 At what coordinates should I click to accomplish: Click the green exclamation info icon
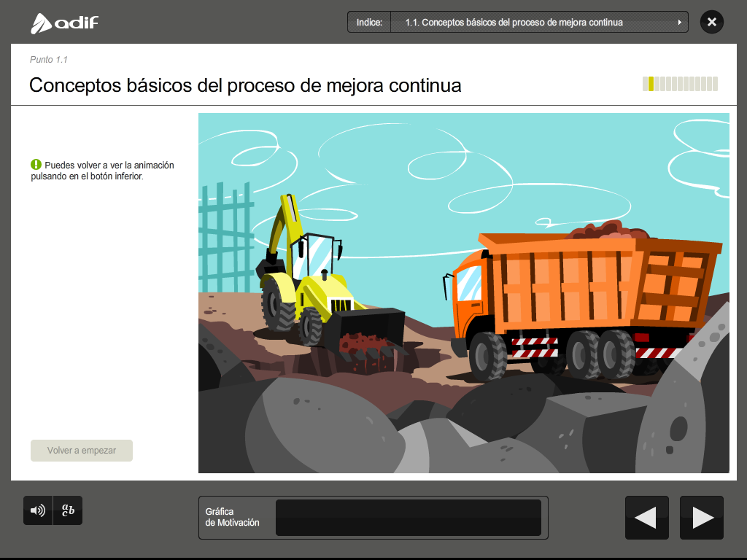pos(36,165)
